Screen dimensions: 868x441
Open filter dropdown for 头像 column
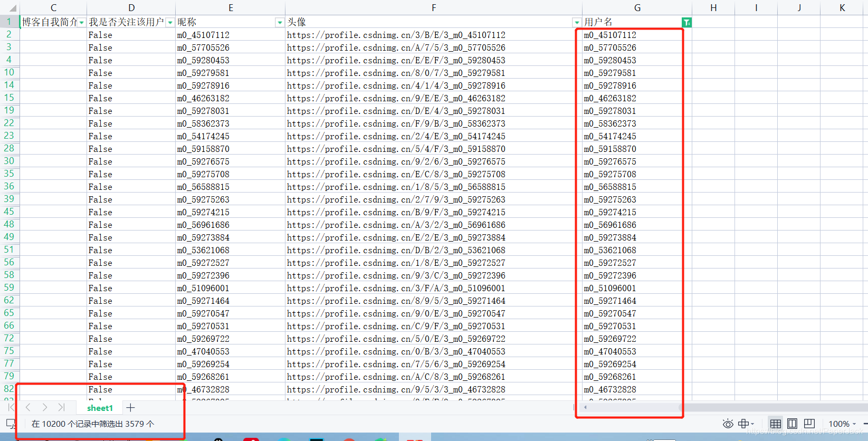point(576,23)
